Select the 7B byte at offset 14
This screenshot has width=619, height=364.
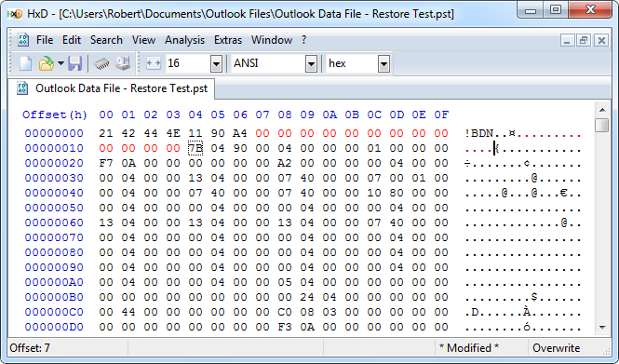pos(195,148)
